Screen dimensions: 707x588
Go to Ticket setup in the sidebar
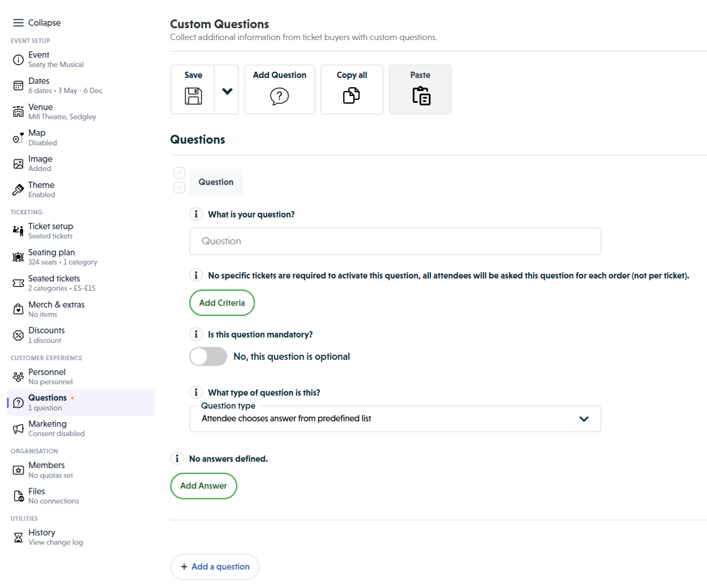[50, 231]
